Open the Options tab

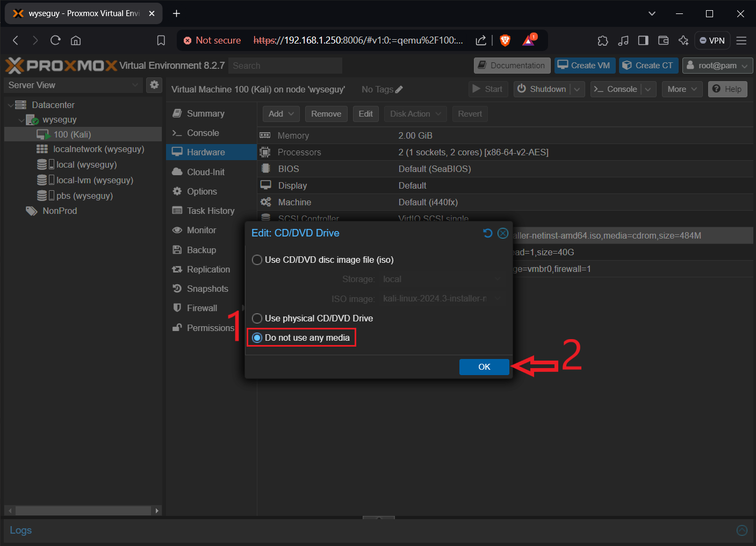point(211,191)
